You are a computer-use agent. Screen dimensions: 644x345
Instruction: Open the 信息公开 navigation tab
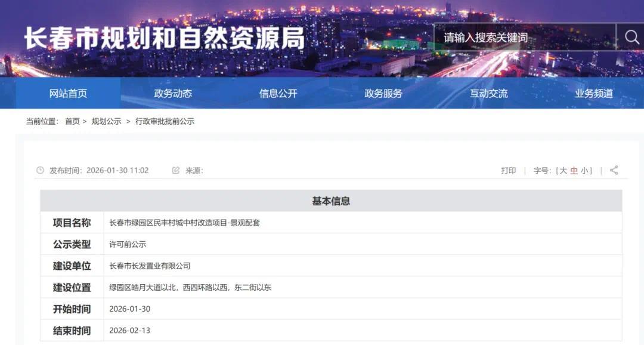[278, 93]
